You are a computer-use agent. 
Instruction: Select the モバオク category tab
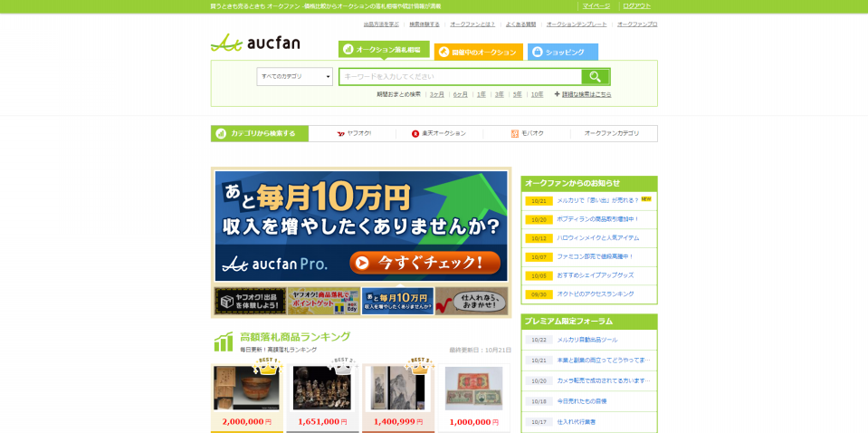(528, 133)
